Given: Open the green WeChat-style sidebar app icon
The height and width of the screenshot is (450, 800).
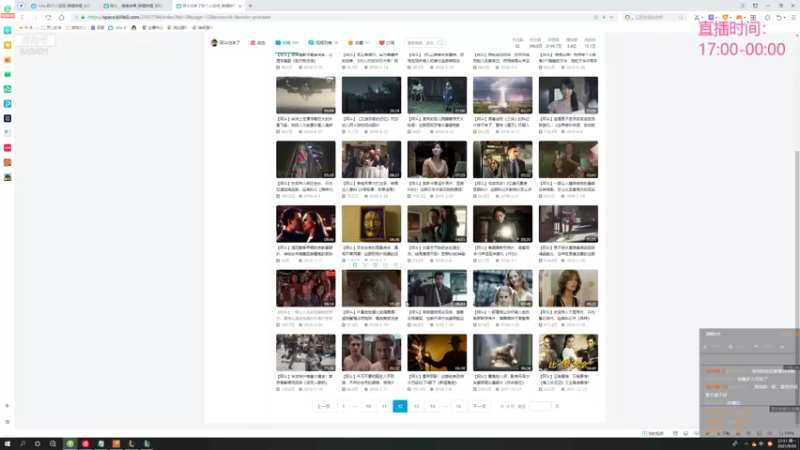Looking at the screenshot, I should tap(8, 89).
